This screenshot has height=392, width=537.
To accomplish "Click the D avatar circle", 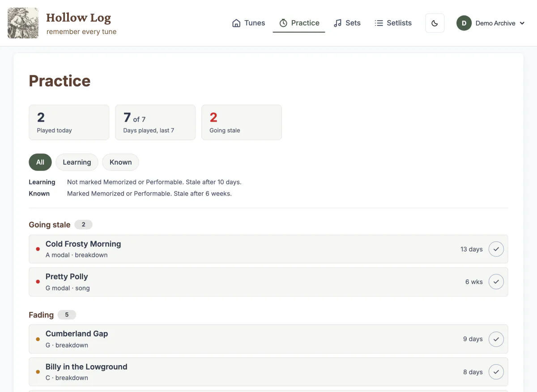I will (x=464, y=23).
